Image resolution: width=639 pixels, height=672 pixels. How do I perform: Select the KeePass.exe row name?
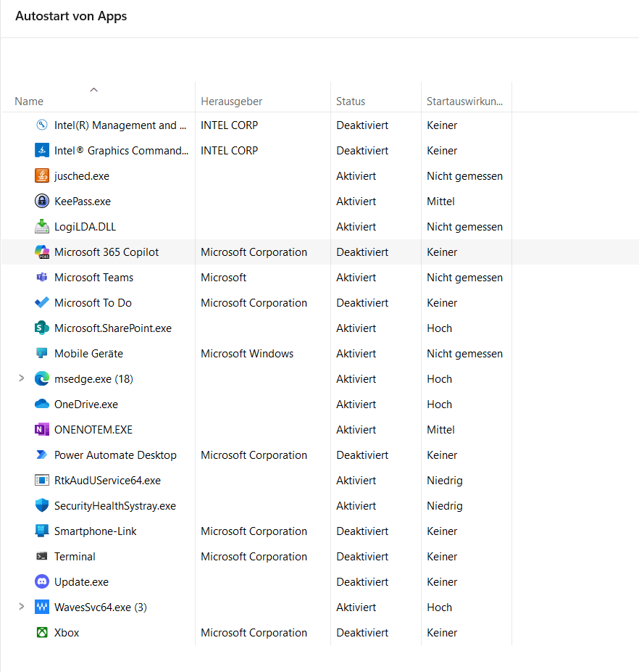83,202
